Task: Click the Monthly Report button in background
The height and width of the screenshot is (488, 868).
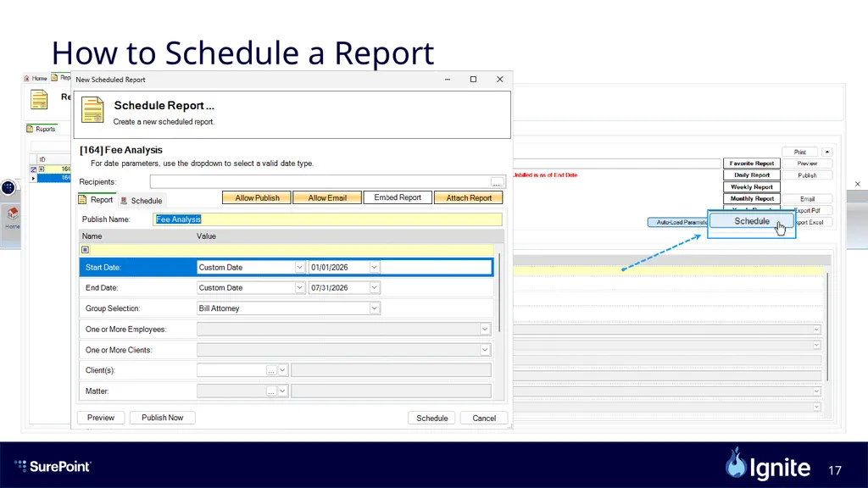Action: [x=752, y=198]
